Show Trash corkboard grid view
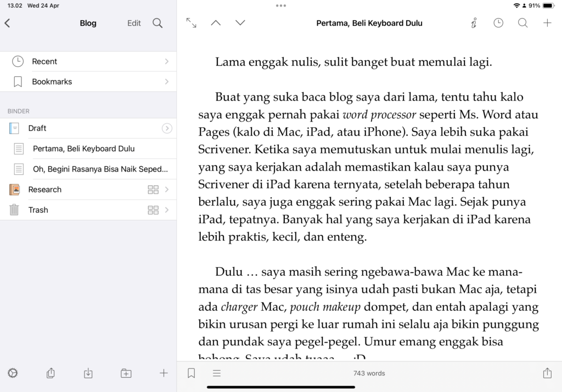 coord(153,210)
